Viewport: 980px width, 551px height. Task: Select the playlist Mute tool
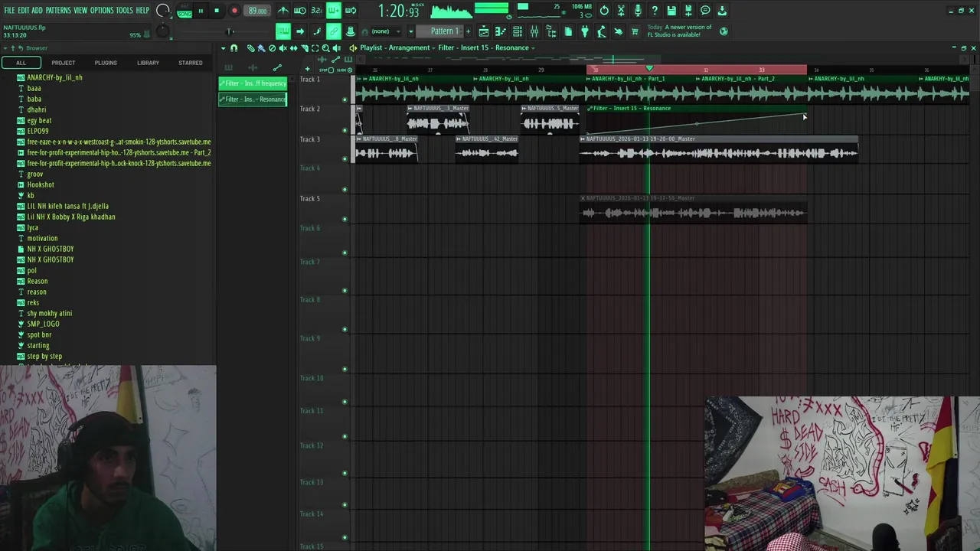pos(283,48)
